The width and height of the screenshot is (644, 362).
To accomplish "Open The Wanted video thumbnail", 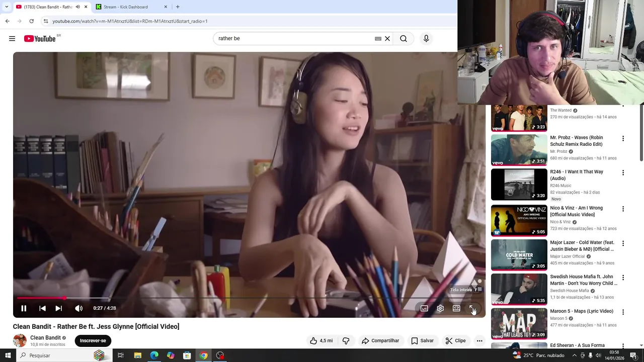I will 519,118.
